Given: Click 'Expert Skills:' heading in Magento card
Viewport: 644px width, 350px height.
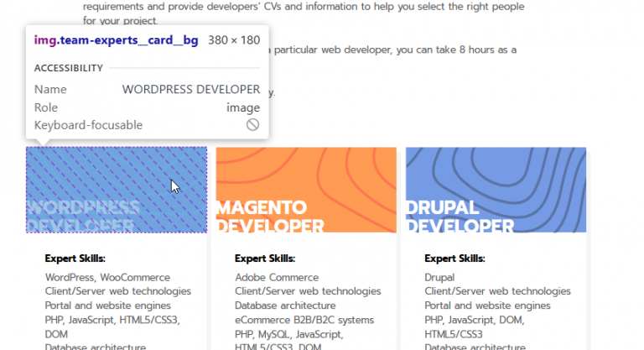Looking at the screenshot, I should click(x=265, y=259).
